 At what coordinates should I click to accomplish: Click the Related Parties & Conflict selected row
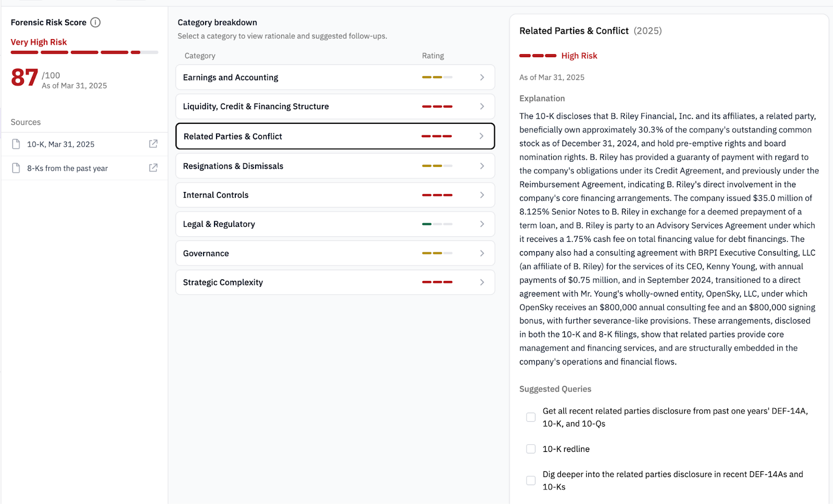pyautogui.click(x=233, y=136)
